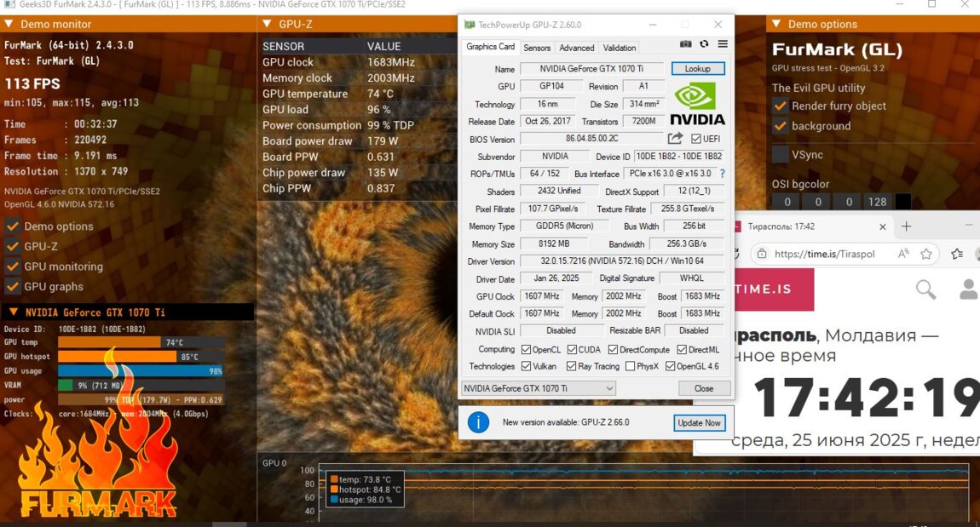
Task: Disable the Render furry object checkbox
Action: 780,106
